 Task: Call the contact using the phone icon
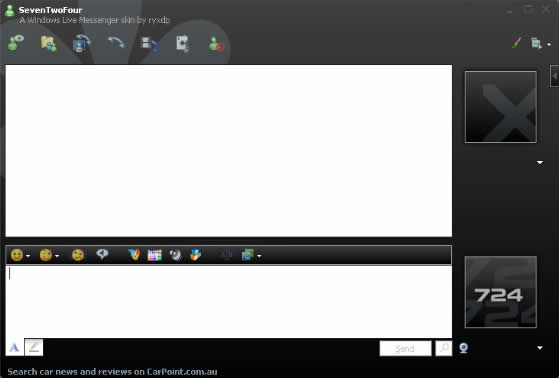[116, 43]
